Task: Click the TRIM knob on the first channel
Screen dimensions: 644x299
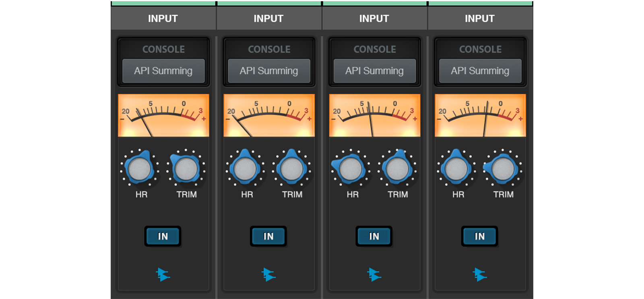Action: [186, 168]
